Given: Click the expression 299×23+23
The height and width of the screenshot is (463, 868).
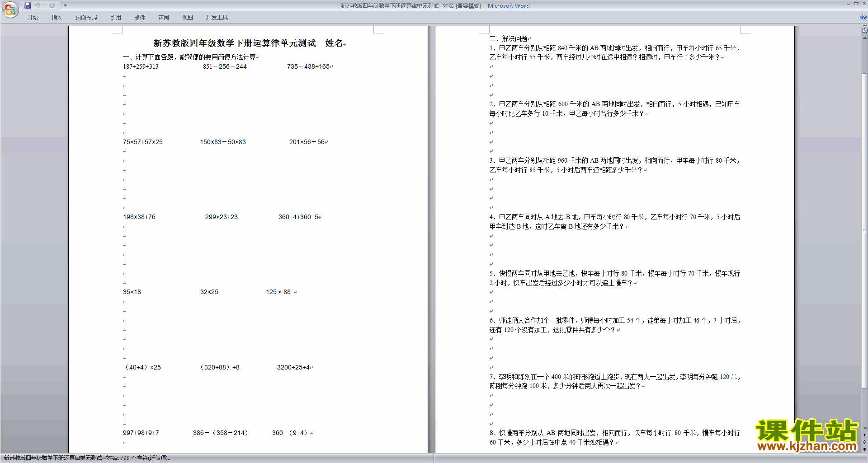Looking at the screenshot, I should click(x=222, y=217).
